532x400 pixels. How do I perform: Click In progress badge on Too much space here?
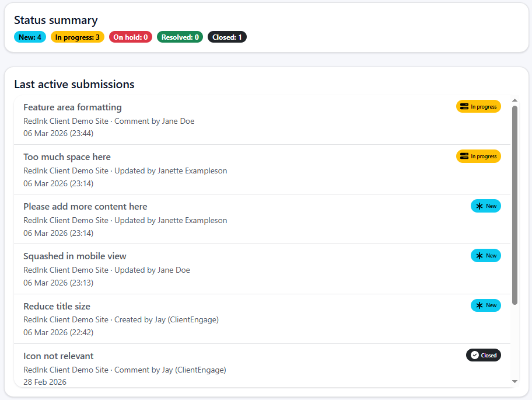[478, 156]
